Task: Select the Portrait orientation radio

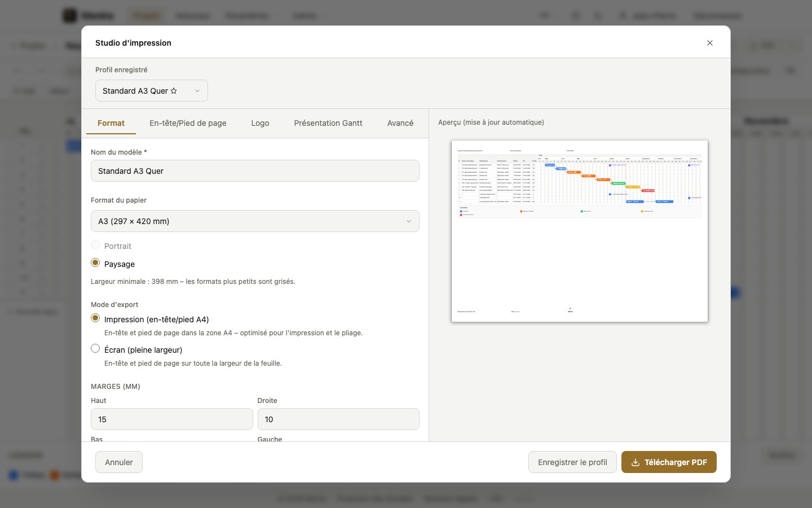Action: [x=95, y=245]
